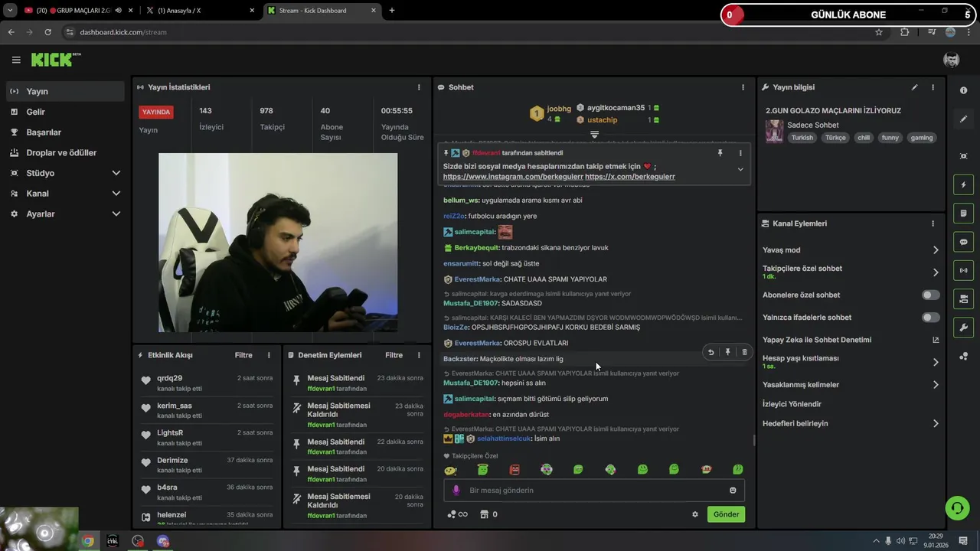Open Yayın İstatistikleri panel options menu

coord(419,87)
